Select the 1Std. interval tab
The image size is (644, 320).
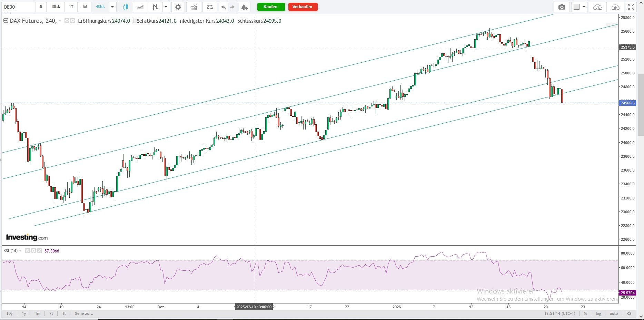pos(55,7)
